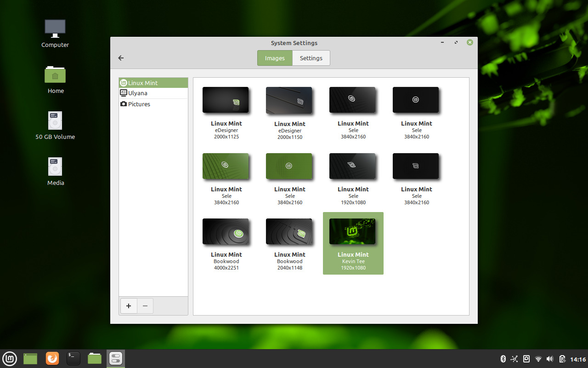Open the clock showing 14:16
Image resolution: width=588 pixels, height=368 pixels.
pyautogui.click(x=578, y=359)
